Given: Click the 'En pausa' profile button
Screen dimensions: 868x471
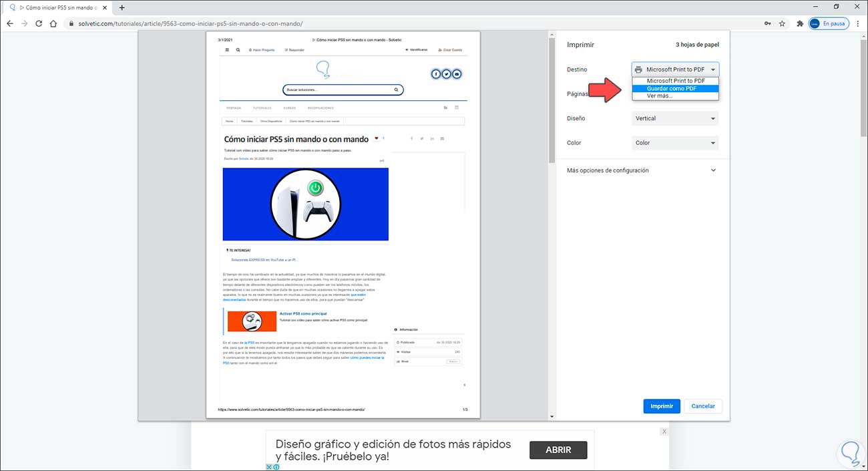Looking at the screenshot, I should tap(829, 23).
